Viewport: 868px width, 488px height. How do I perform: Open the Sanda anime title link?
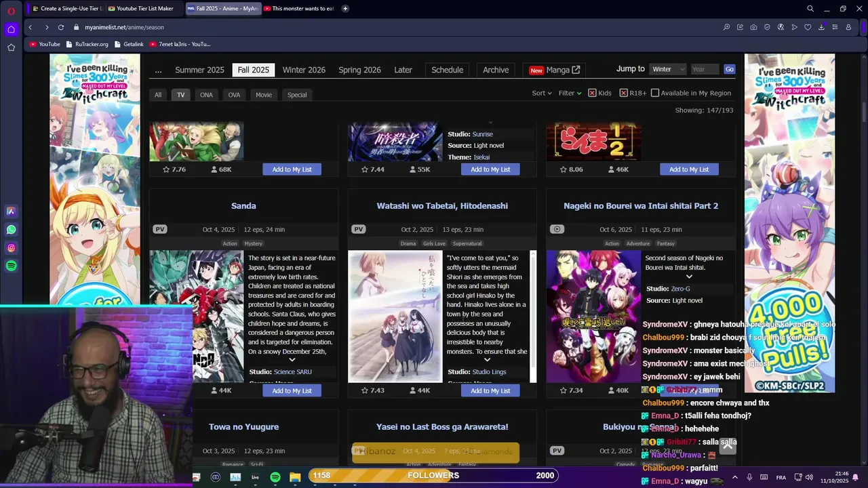(243, 205)
